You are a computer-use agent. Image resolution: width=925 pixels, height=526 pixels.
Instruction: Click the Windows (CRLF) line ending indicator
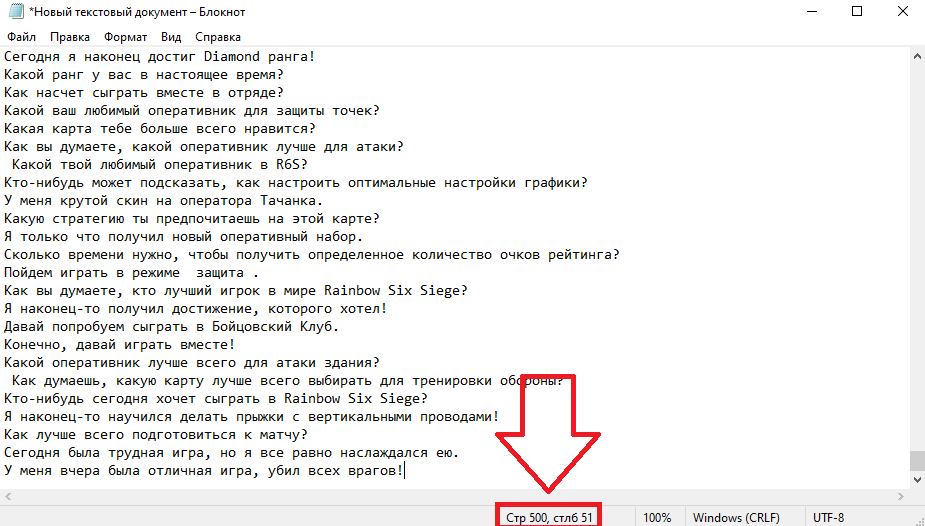click(733, 517)
